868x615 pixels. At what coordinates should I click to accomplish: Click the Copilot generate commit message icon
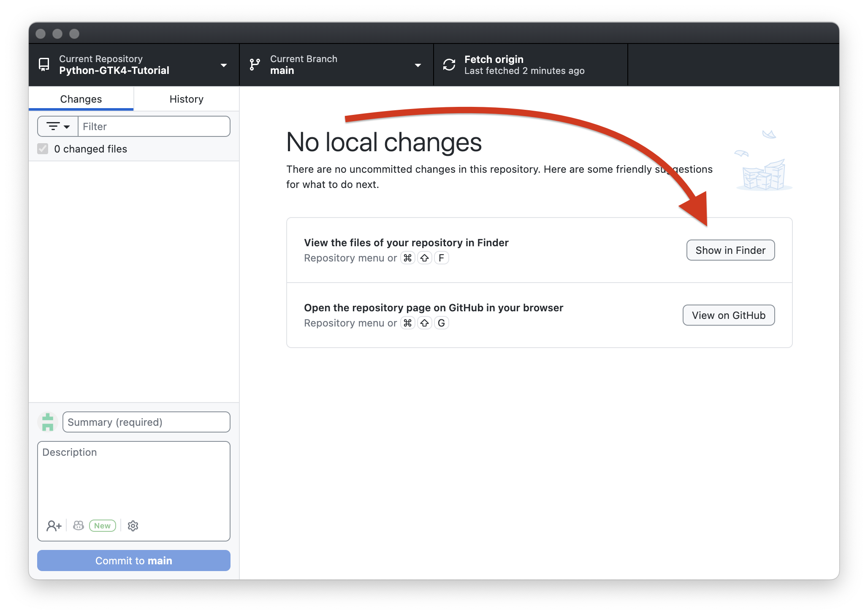tap(79, 525)
